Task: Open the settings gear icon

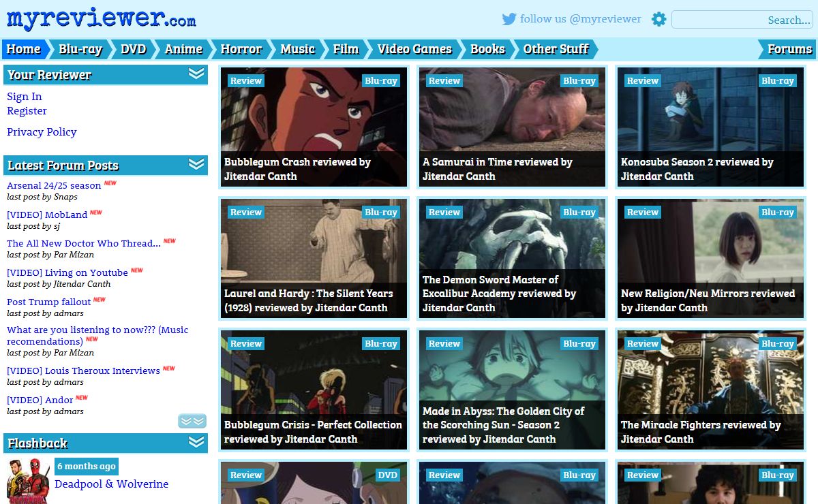Action: 658,19
